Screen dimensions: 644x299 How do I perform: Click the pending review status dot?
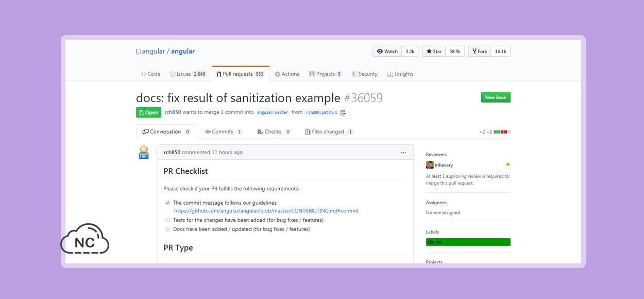coord(507,164)
